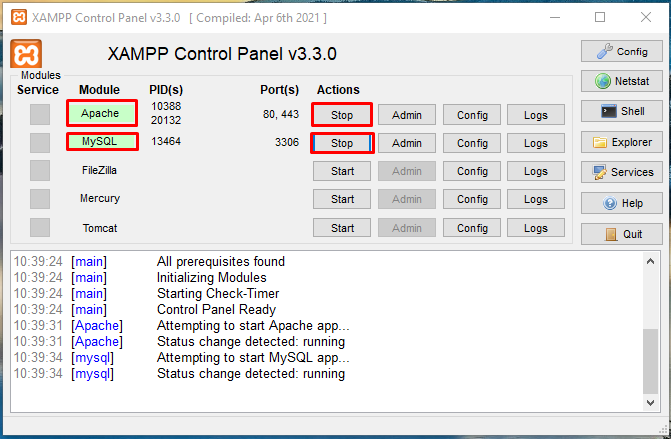This screenshot has width=671, height=439.
Task: Open Config for the MySQL module
Action: point(472,143)
